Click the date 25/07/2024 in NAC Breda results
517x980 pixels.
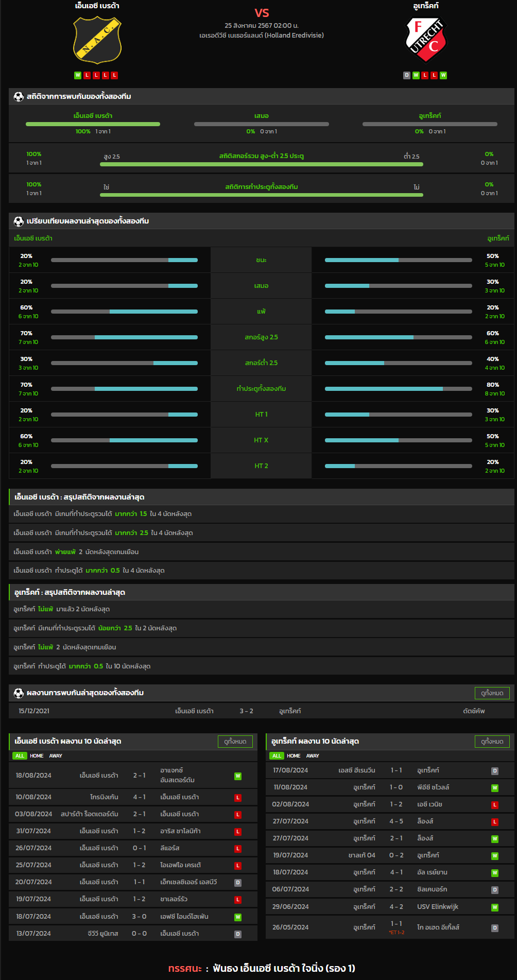(x=33, y=865)
